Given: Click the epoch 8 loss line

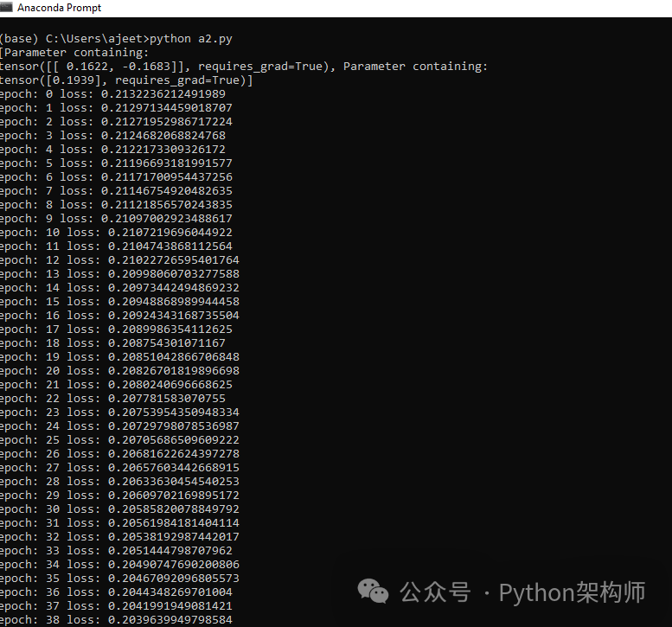Looking at the screenshot, I should click(116, 205).
